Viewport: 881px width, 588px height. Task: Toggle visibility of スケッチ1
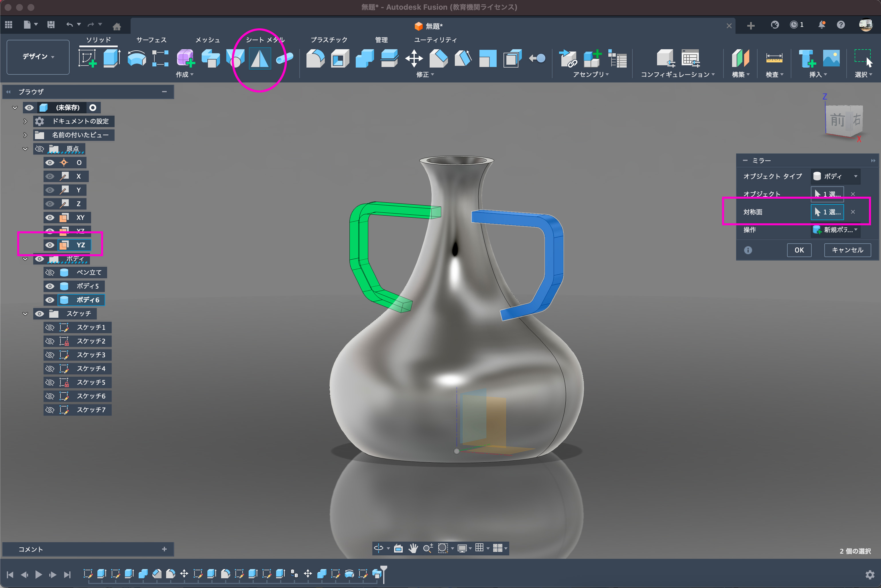pyautogui.click(x=50, y=328)
